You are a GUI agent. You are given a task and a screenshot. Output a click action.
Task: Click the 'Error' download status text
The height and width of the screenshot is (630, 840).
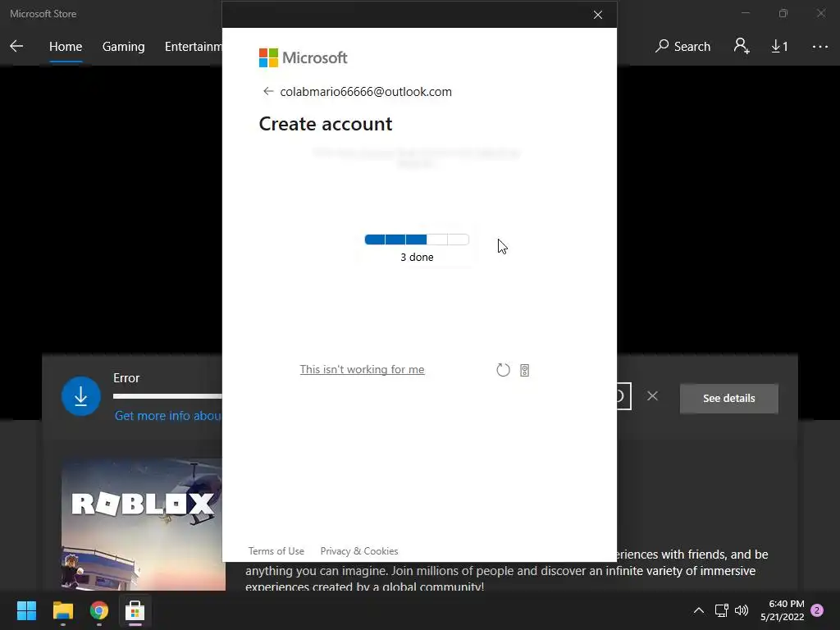point(126,378)
